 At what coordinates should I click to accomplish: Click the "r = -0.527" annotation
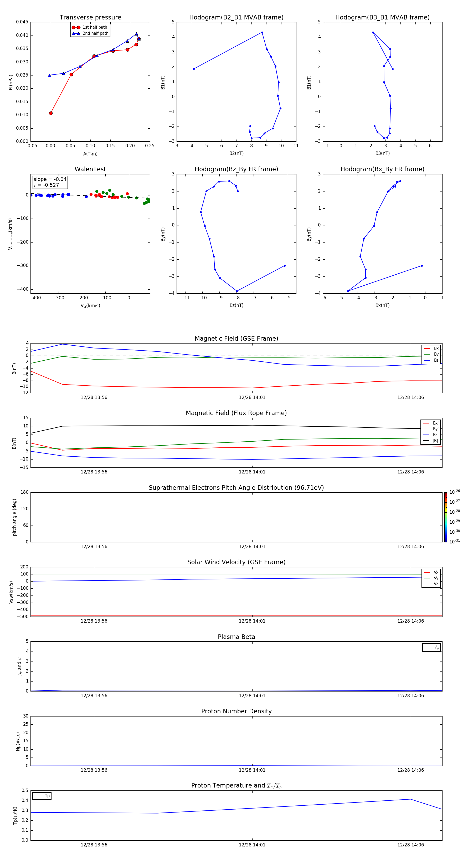coord(47,185)
